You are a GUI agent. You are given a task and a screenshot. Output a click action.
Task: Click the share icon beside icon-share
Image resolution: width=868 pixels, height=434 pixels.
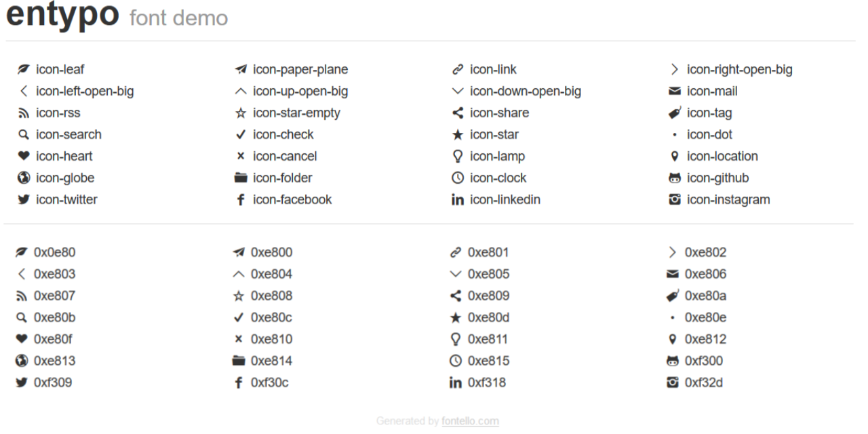pyautogui.click(x=458, y=113)
